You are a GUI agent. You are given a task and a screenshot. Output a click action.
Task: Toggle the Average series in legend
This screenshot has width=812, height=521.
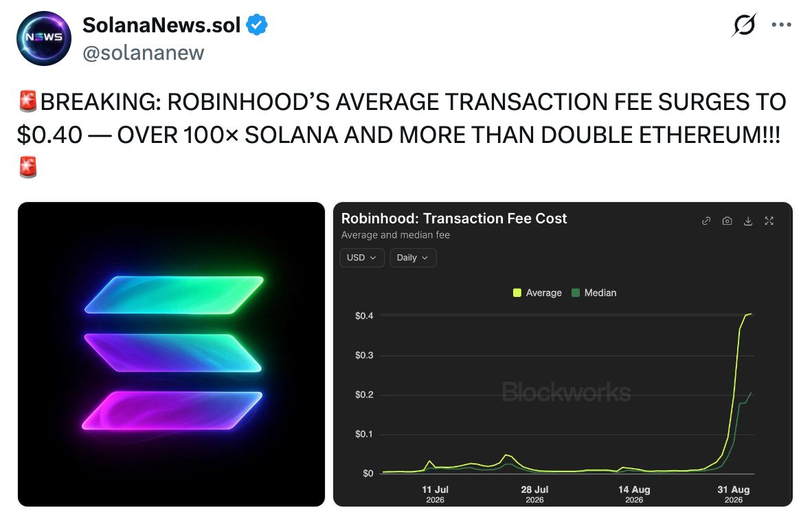537,293
